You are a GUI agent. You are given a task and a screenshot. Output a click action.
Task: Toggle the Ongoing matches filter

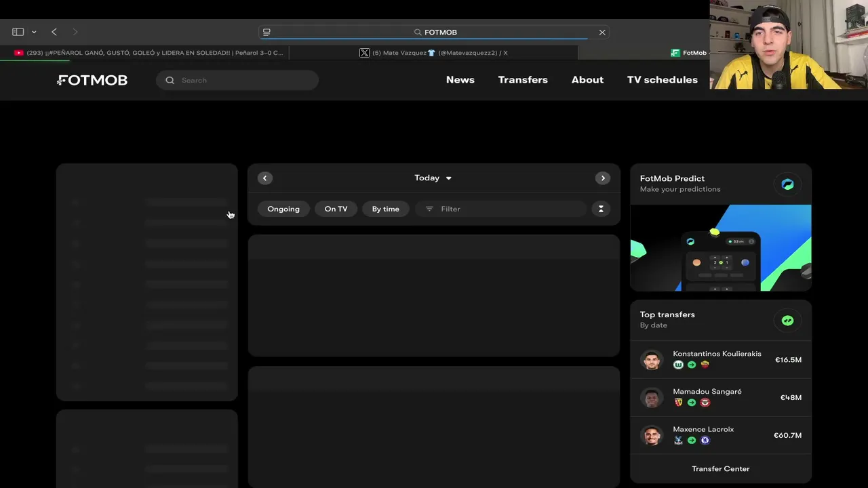point(283,209)
